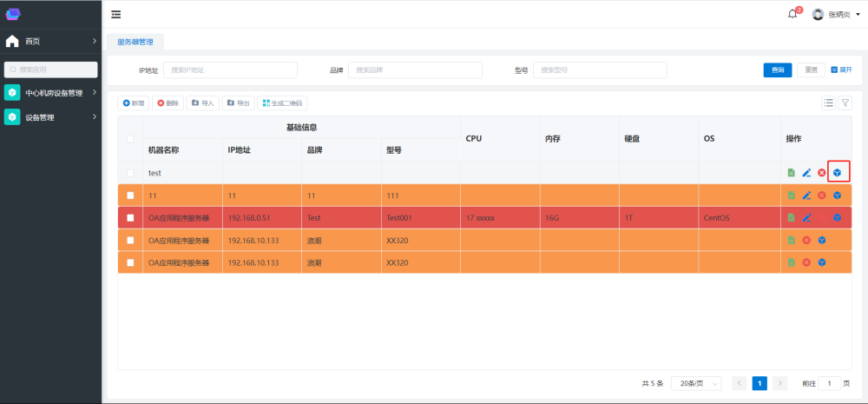Open the column list settings icon
The image size is (868, 404).
tap(828, 103)
